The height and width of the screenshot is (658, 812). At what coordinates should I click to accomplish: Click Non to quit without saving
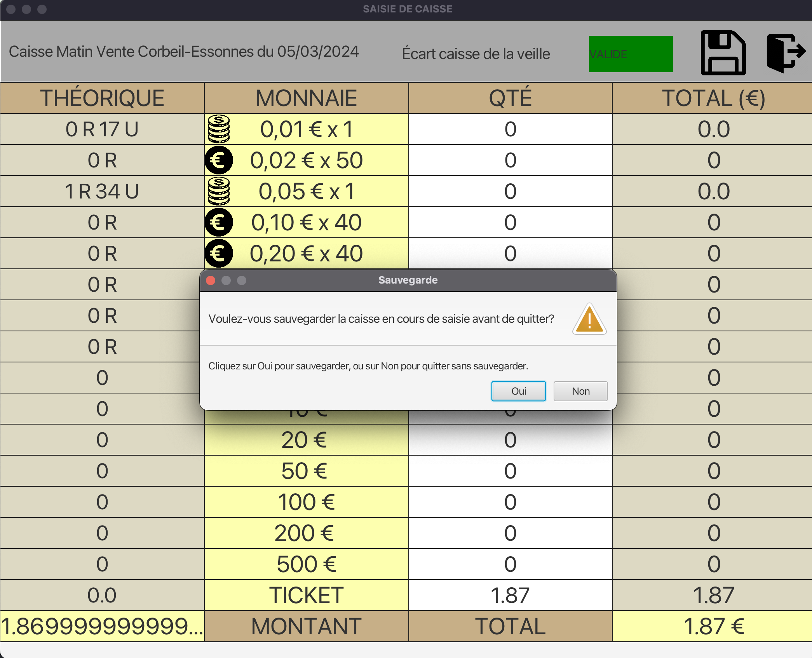pos(580,391)
